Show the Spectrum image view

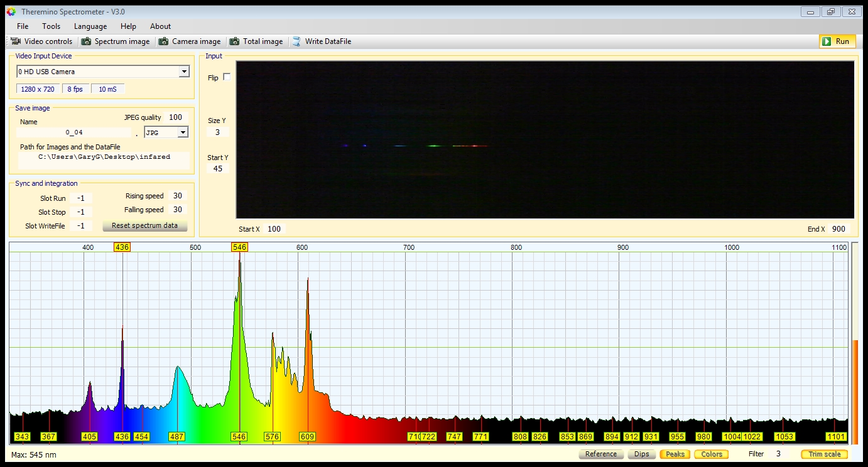point(115,41)
